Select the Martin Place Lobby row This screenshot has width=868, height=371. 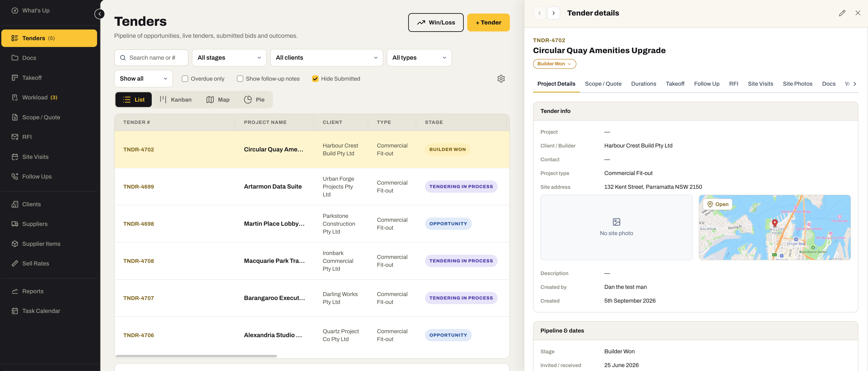pyautogui.click(x=312, y=224)
